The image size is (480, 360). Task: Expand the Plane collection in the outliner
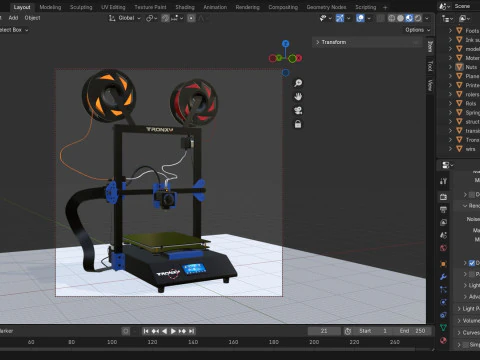point(450,76)
